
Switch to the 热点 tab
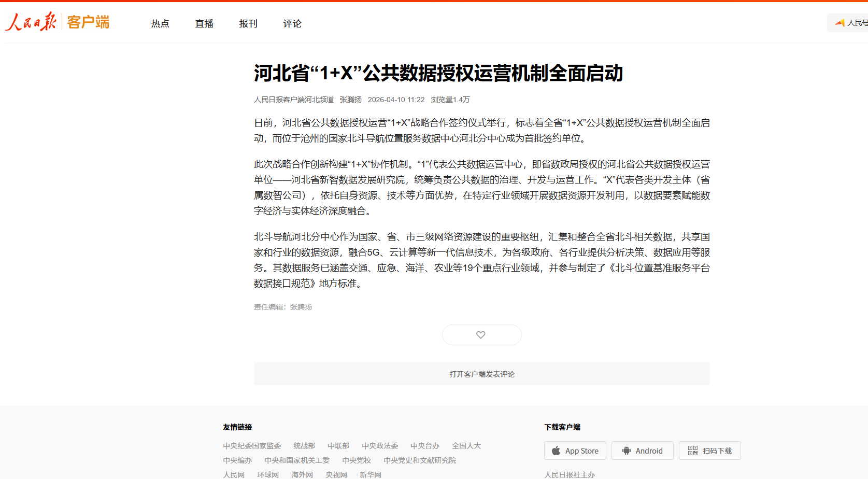[160, 23]
